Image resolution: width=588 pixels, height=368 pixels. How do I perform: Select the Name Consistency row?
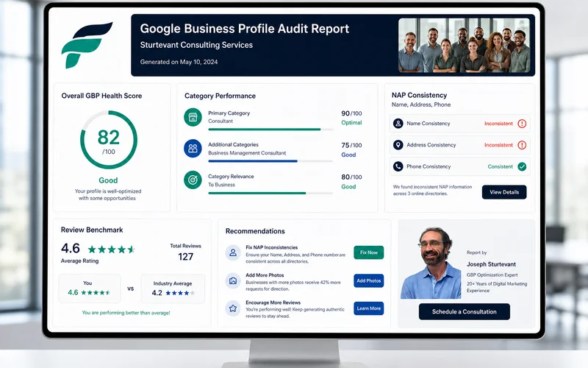click(460, 124)
